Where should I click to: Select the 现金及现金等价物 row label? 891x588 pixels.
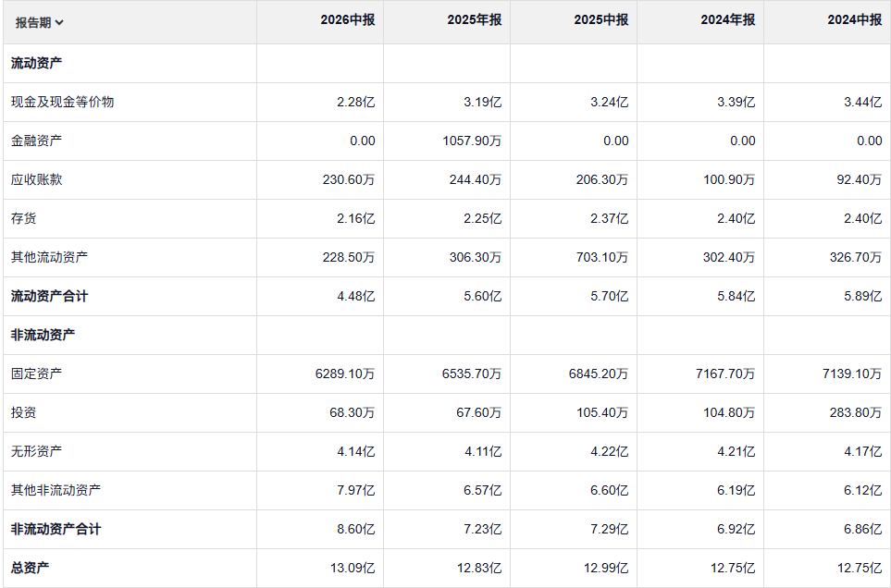63,103
